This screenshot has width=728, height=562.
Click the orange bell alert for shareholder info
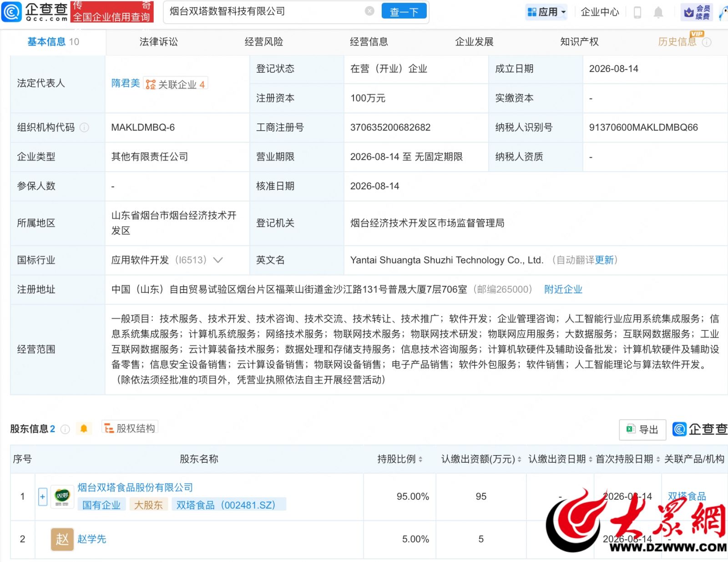(84, 429)
